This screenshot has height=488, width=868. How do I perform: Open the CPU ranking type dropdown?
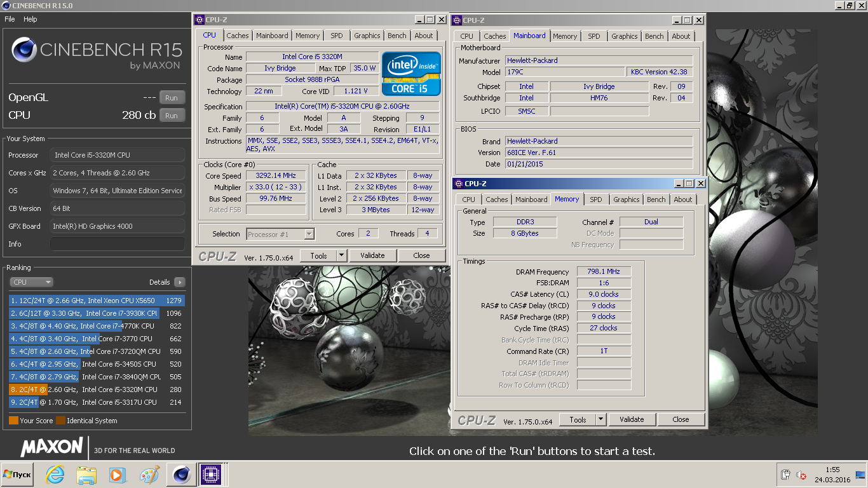[x=31, y=282]
